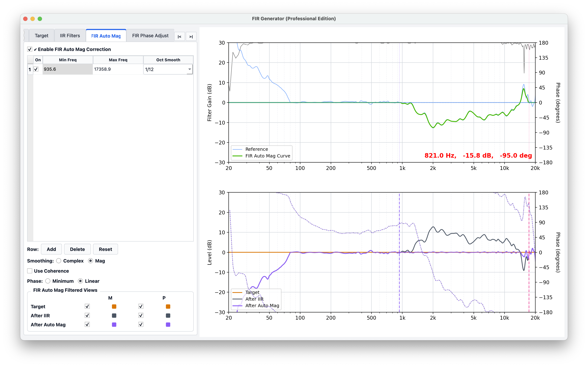Disable FIR Auto Mag Correction checkbox
Viewport: 588px width, 367px height.
tap(30, 49)
